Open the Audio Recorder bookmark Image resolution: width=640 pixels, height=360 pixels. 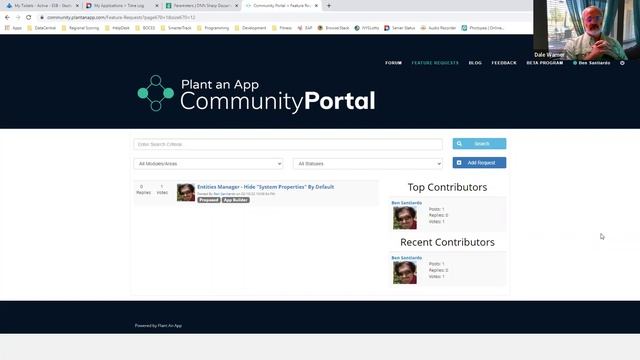(x=438, y=28)
